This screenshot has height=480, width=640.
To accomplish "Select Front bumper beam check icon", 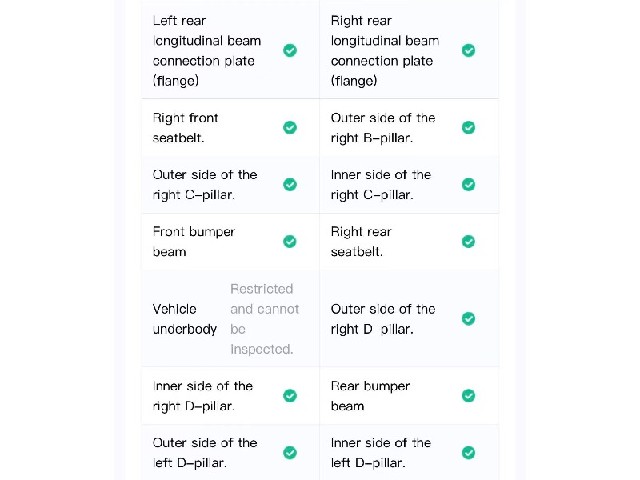I will point(290,242).
